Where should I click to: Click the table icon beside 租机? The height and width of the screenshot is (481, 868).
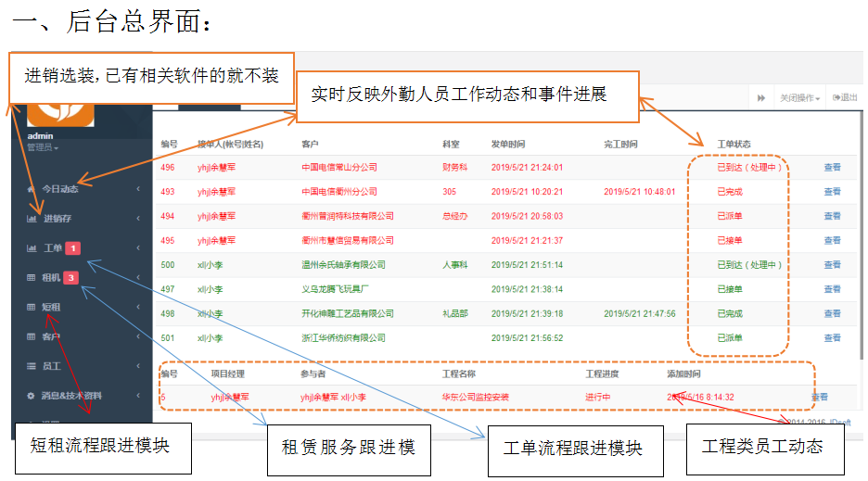click(x=31, y=277)
